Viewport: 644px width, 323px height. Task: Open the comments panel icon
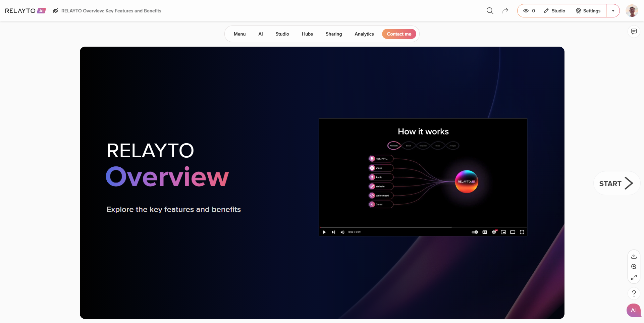[634, 32]
